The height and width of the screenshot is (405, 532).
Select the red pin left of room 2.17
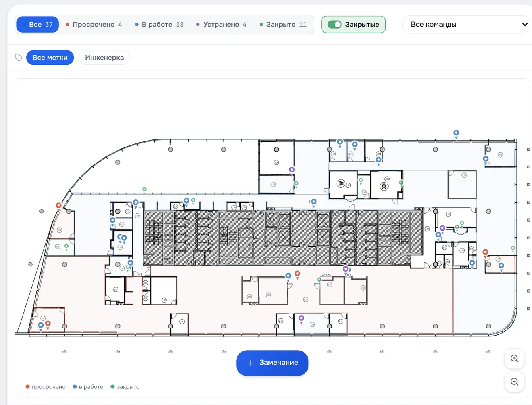click(x=485, y=253)
